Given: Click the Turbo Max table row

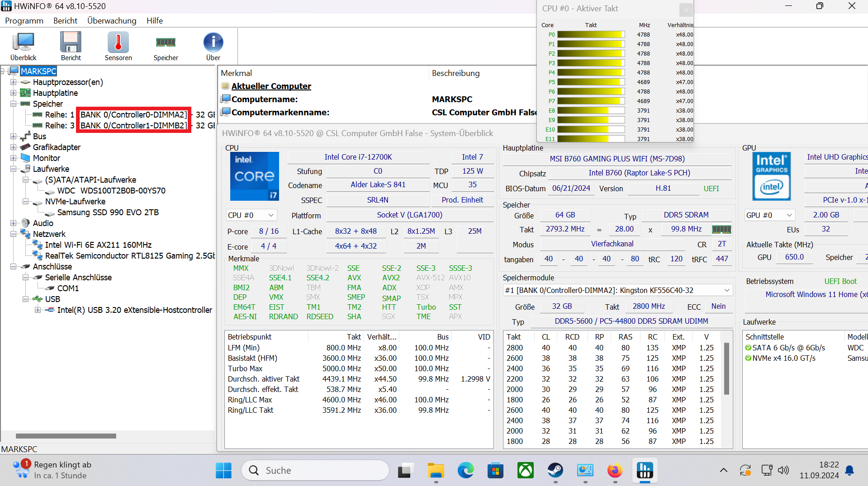Looking at the screenshot, I should pos(359,368).
